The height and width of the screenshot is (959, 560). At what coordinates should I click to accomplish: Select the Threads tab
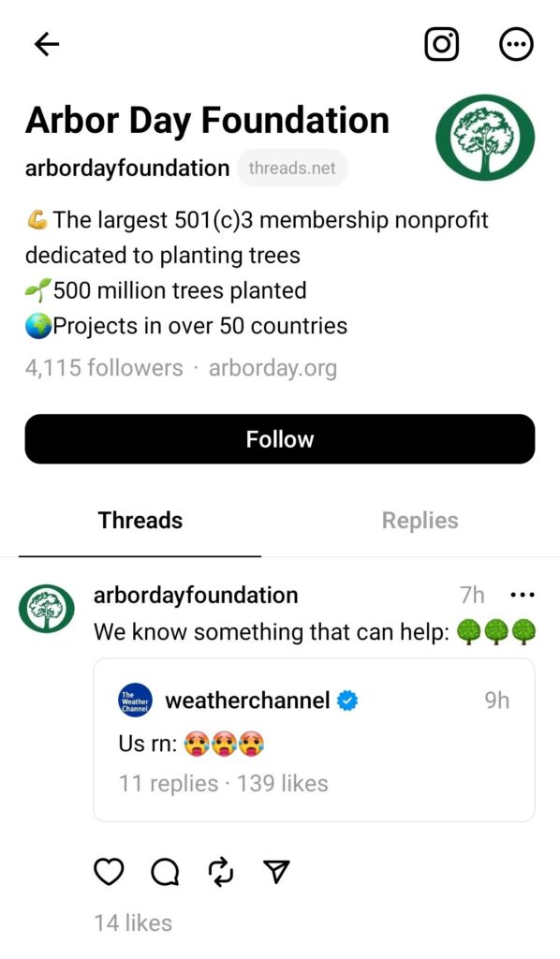[139, 520]
